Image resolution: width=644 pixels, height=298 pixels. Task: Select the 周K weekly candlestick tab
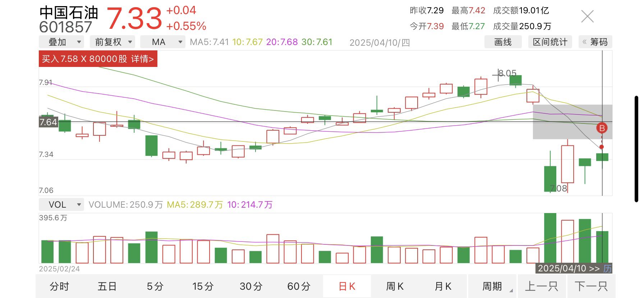tap(395, 286)
